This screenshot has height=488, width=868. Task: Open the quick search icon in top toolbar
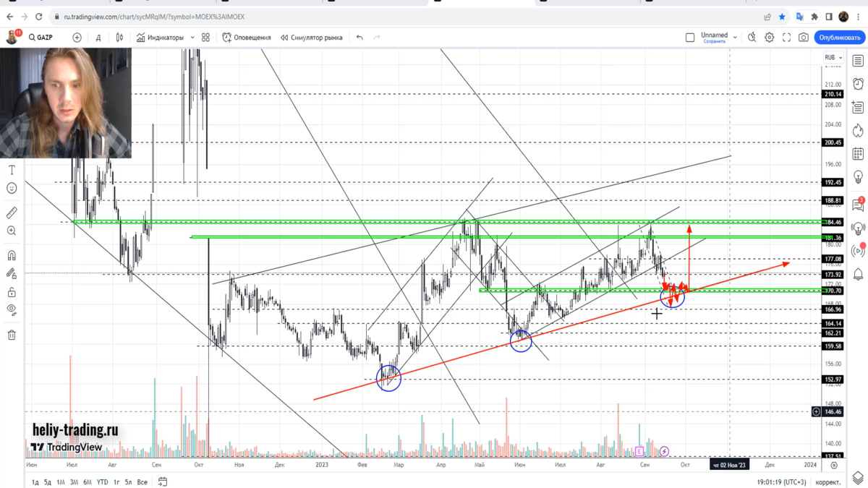point(752,38)
